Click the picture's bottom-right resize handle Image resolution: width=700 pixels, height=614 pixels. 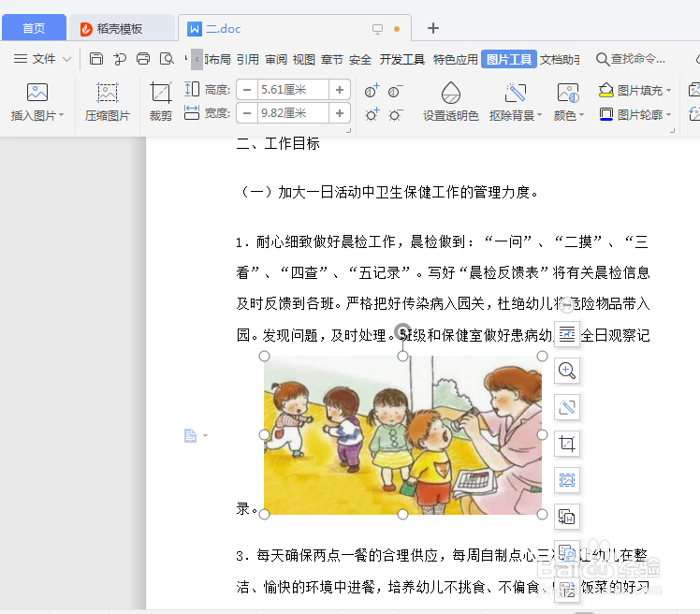pyautogui.click(x=542, y=515)
